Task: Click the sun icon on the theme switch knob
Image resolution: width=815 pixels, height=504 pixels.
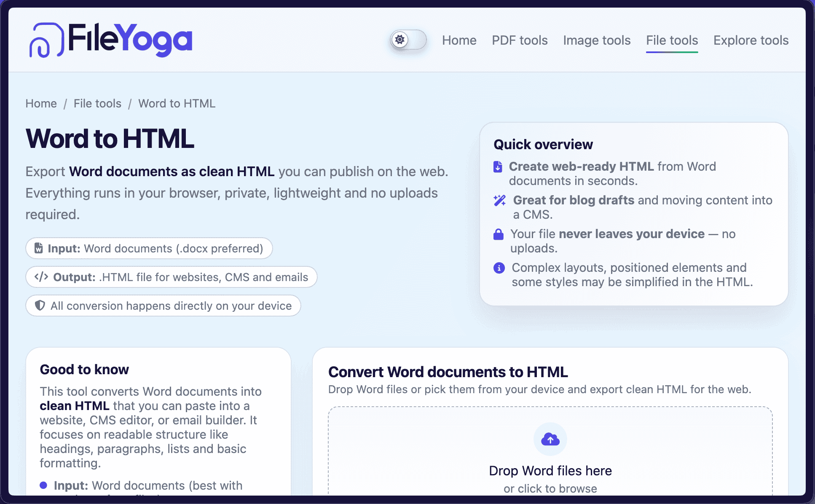Action: (x=399, y=40)
